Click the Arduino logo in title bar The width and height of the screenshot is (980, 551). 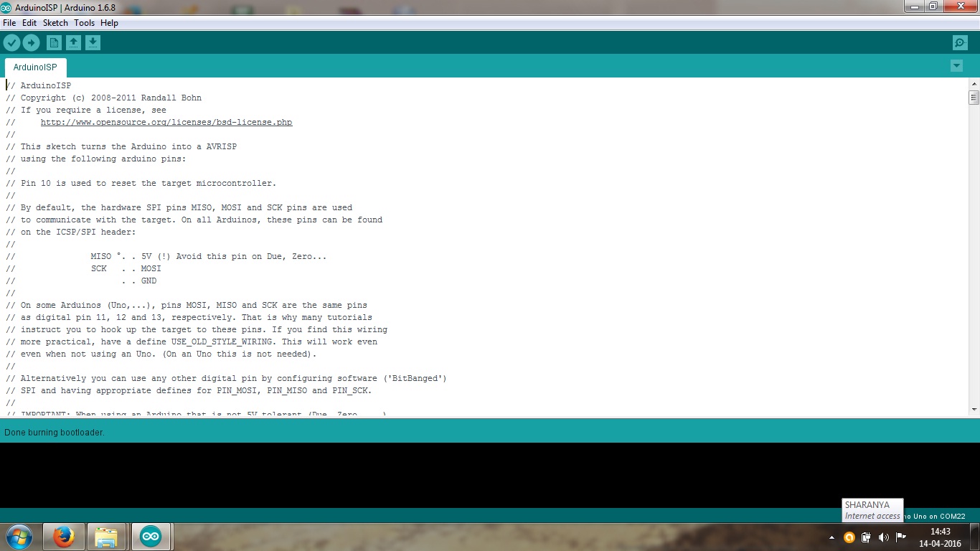pos(6,7)
